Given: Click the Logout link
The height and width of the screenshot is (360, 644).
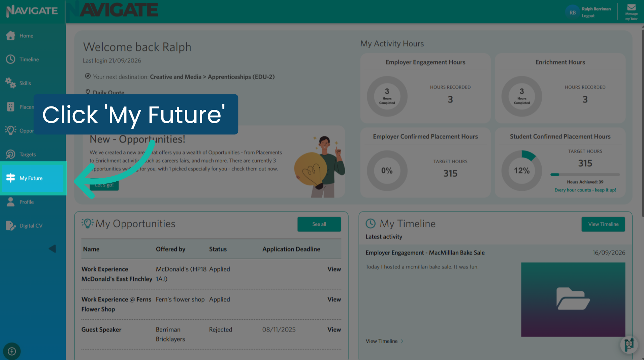Looking at the screenshot, I should pyautogui.click(x=588, y=16).
